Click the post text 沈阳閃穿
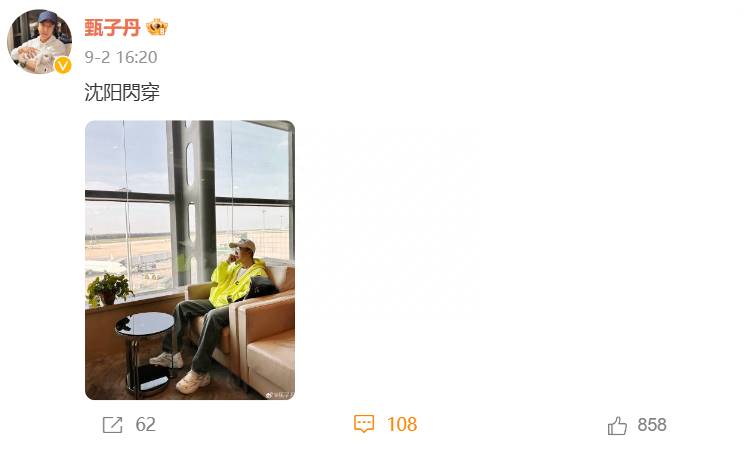Viewport: 744px width, 453px height. 122,92
